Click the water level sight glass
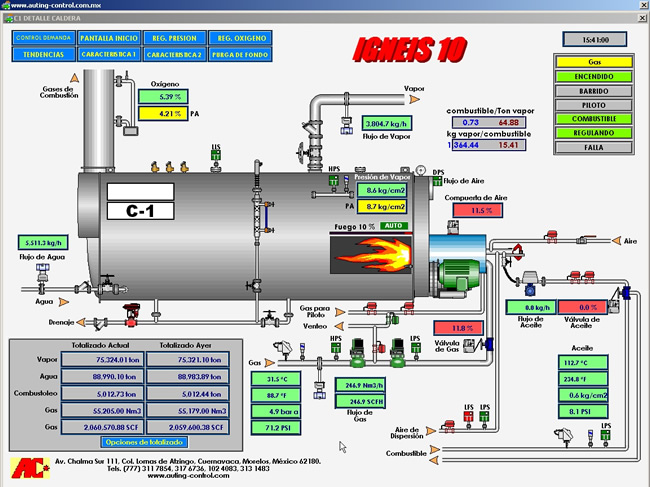 click(266, 217)
